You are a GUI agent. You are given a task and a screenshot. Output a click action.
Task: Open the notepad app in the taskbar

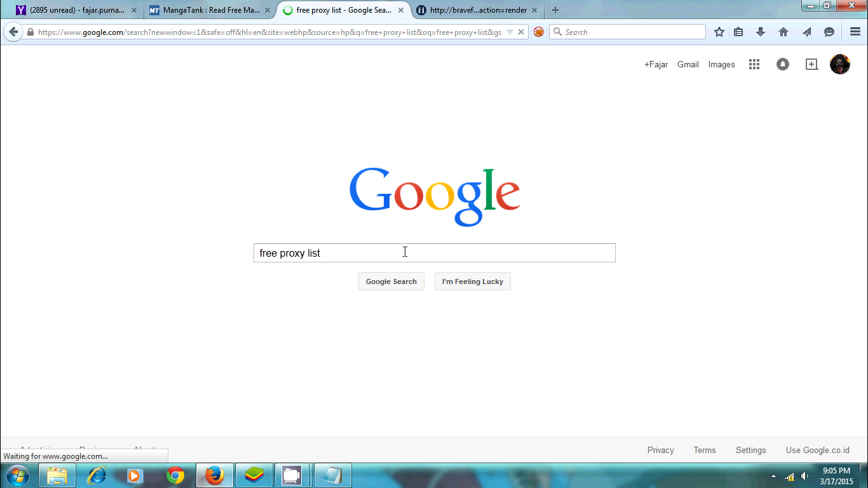pos(332,475)
